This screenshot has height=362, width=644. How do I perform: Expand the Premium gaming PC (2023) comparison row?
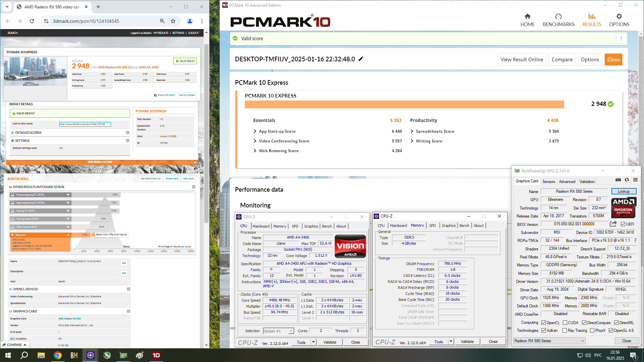coord(68,195)
